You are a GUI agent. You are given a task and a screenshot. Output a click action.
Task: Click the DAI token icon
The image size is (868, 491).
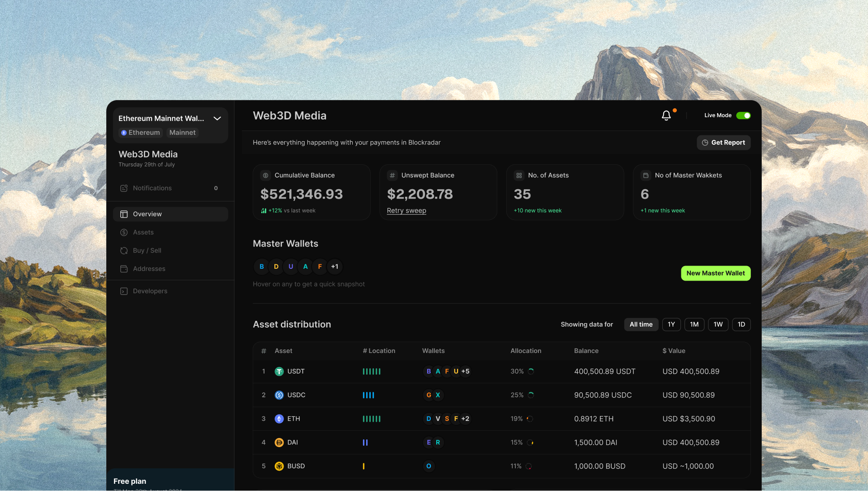[x=279, y=443]
